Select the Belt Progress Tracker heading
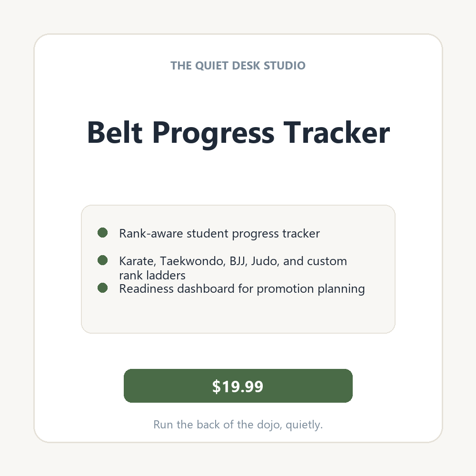 coord(238,133)
